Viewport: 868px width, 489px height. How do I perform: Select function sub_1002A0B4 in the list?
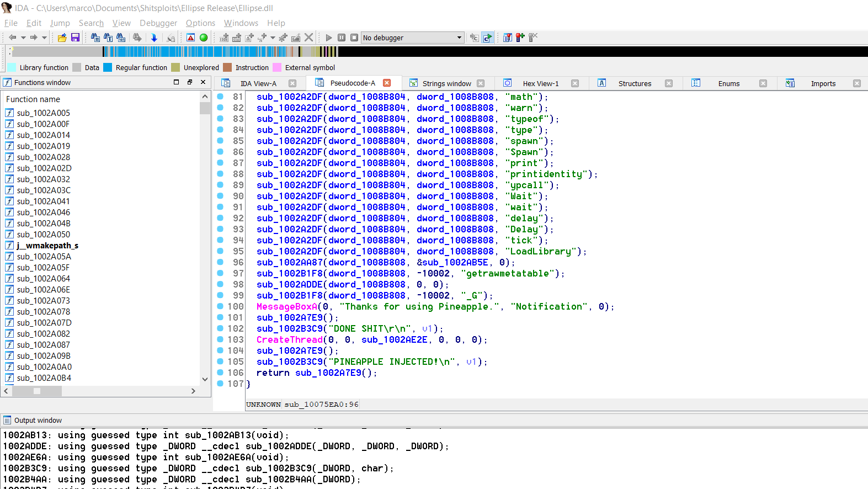pos(44,378)
